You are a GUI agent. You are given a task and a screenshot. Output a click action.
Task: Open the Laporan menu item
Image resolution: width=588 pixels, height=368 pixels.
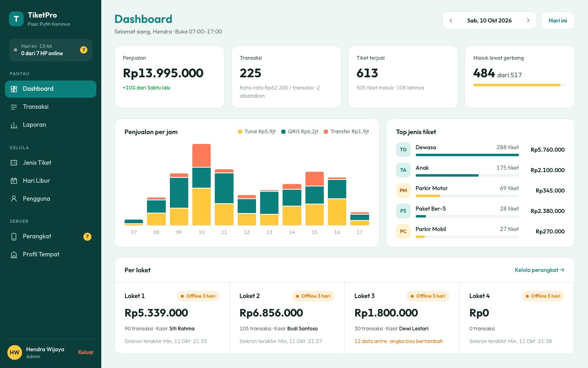51,125
